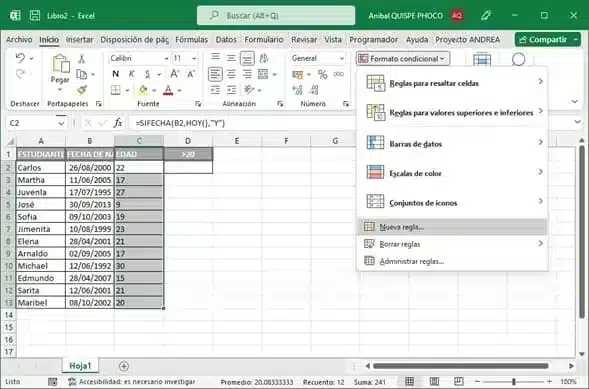
Task: Toggle align right for cell text
Action: [247, 74]
